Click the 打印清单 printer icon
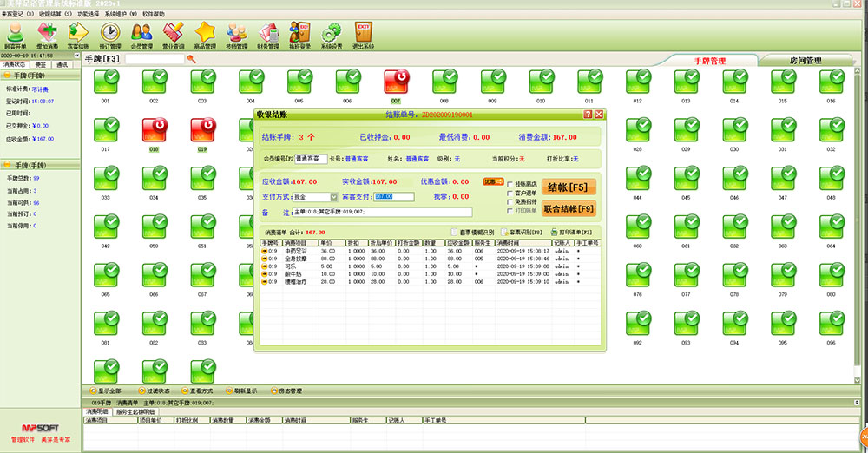Image resolution: width=868 pixels, height=453 pixels. coord(553,233)
